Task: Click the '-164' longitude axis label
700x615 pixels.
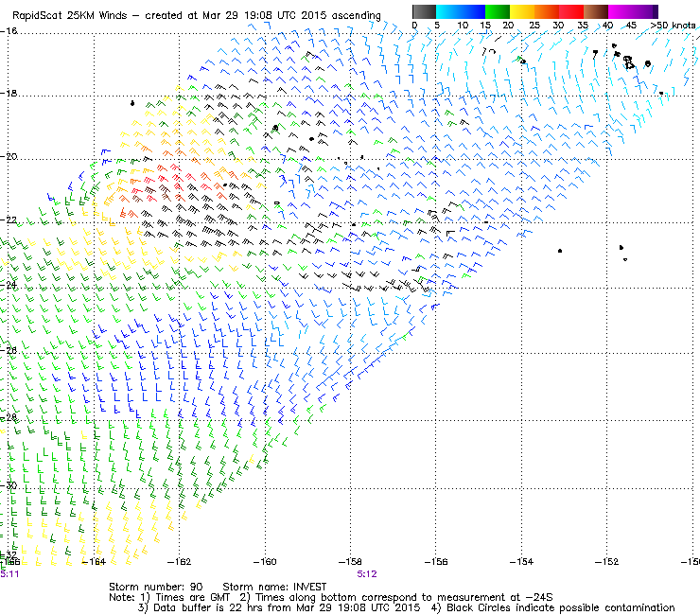Action: point(94,562)
